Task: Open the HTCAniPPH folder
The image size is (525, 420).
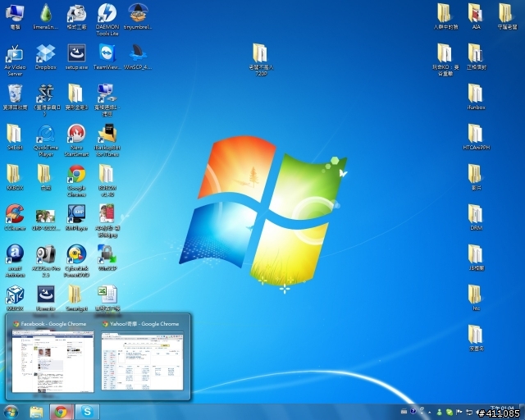Action: tap(476, 137)
